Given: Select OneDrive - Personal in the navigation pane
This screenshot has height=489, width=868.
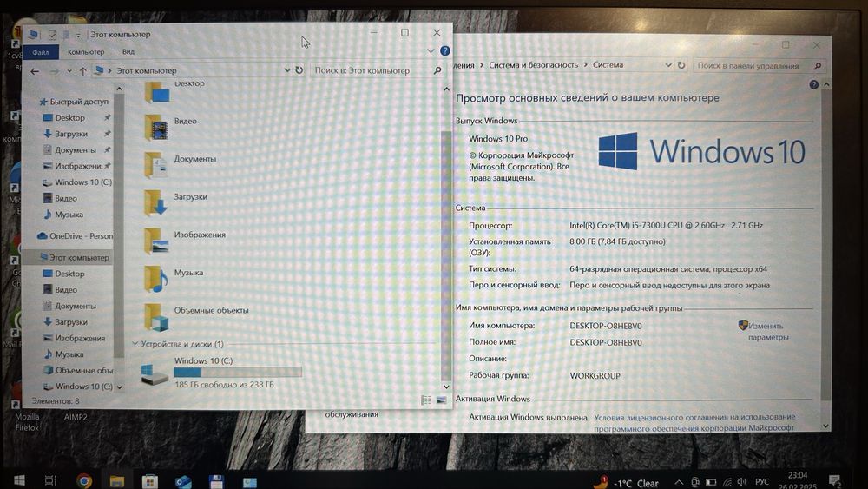Looking at the screenshot, I should point(75,236).
